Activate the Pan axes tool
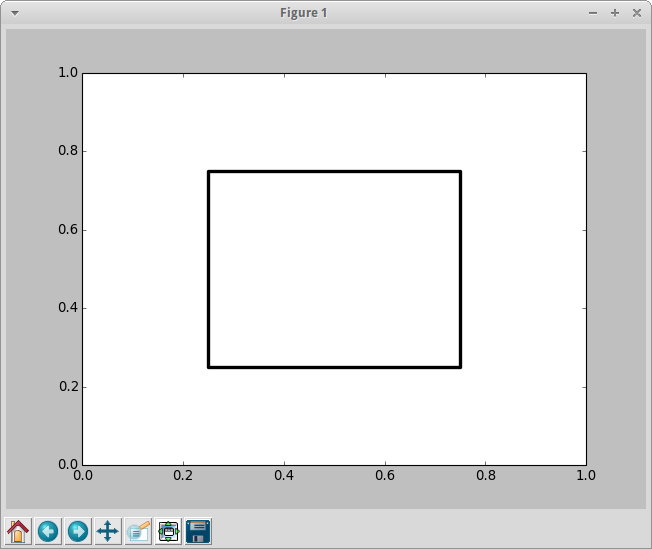The image size is (652, 549). tap(108, 531)
